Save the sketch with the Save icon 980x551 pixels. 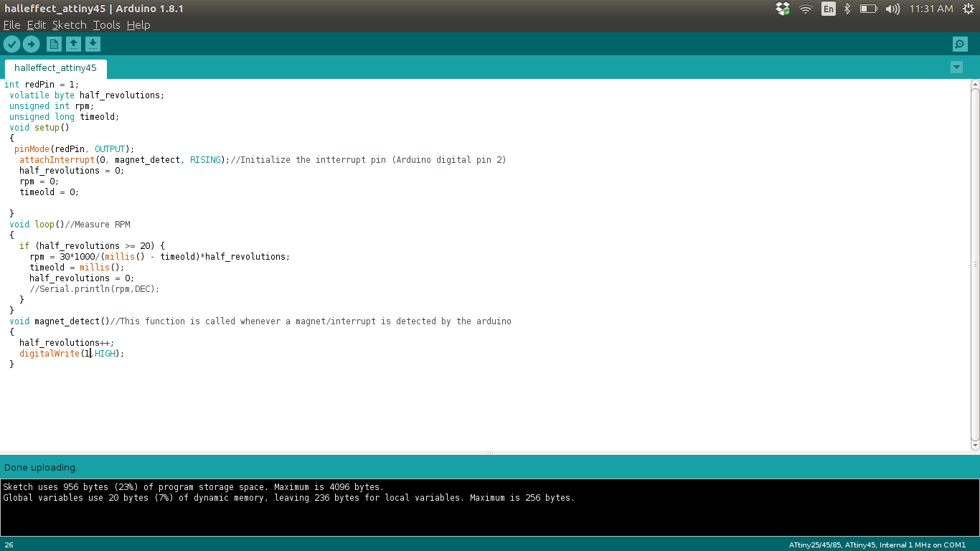(93, 44)
